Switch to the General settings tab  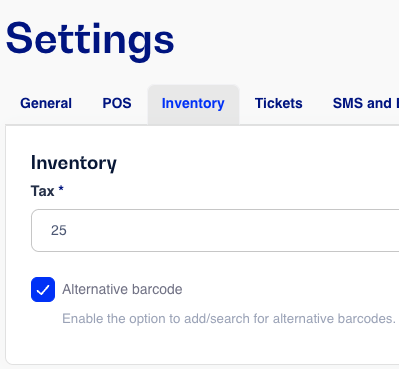46,103
